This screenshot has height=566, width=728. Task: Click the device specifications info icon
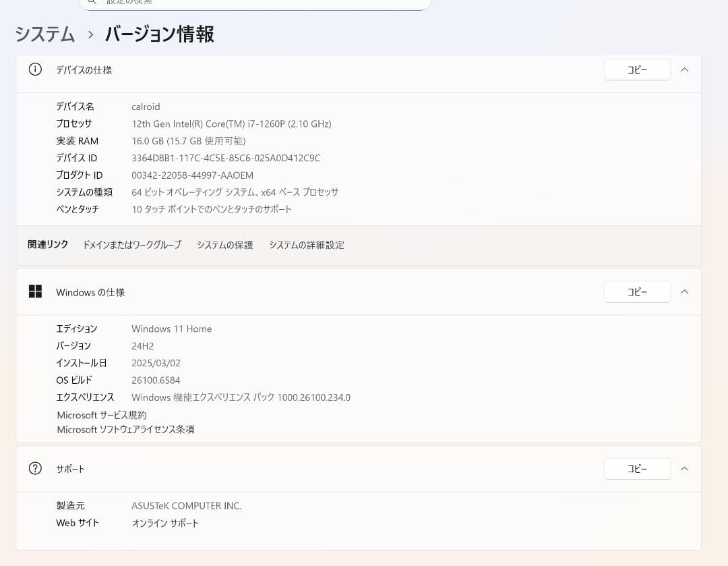[34, 69]
